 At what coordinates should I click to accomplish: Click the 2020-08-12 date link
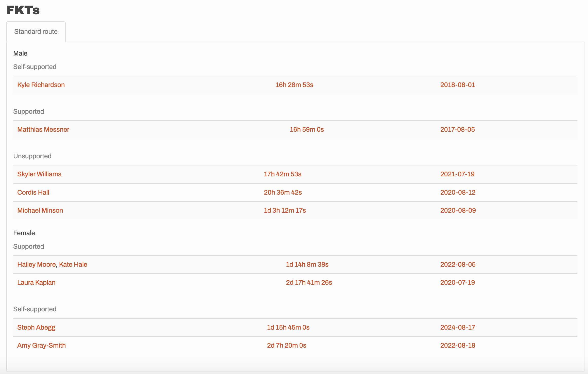pos(458,192)
